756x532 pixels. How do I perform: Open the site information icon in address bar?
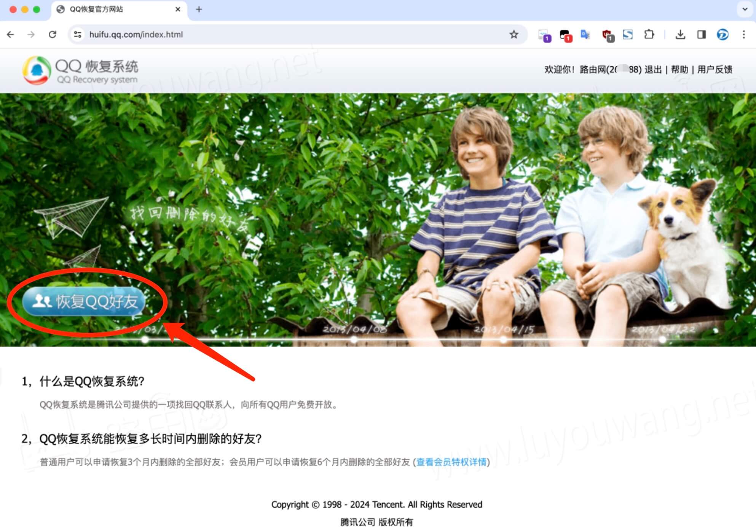tap(78, 34)
